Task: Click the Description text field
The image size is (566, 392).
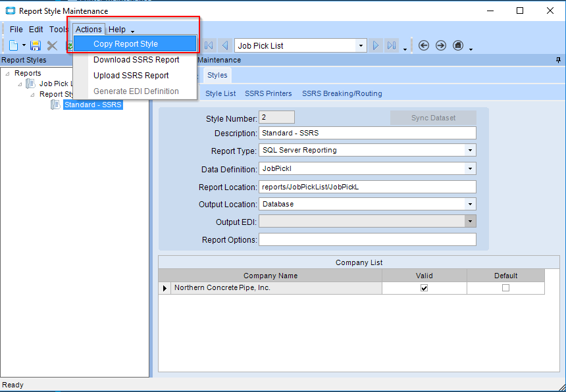Action: coord(367,134)
